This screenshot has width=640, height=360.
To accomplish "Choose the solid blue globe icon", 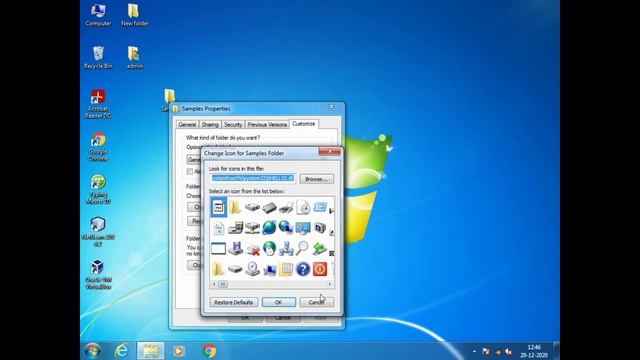I will tap(269, 228).
